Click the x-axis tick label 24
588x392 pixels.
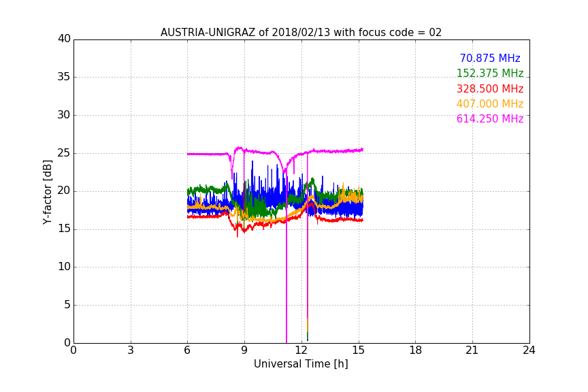[x=529, y=350]
